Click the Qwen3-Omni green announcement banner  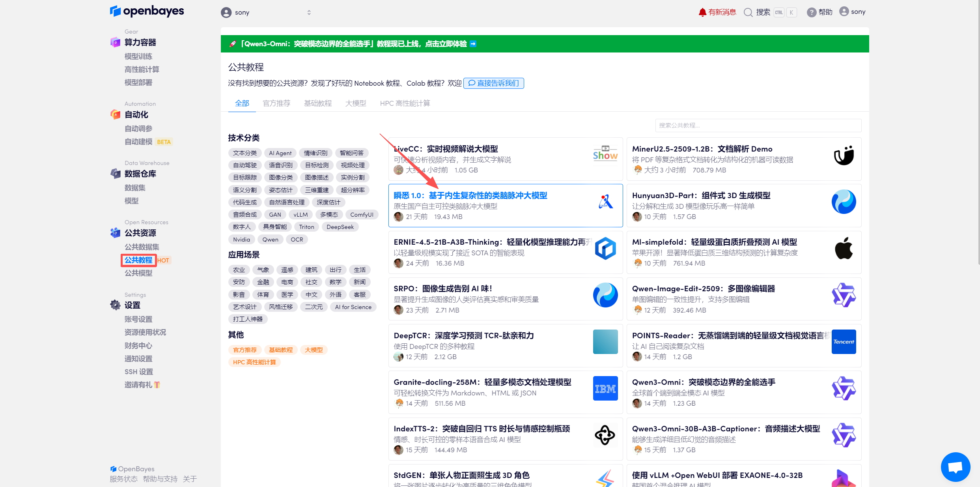click(x=545, y=44)
